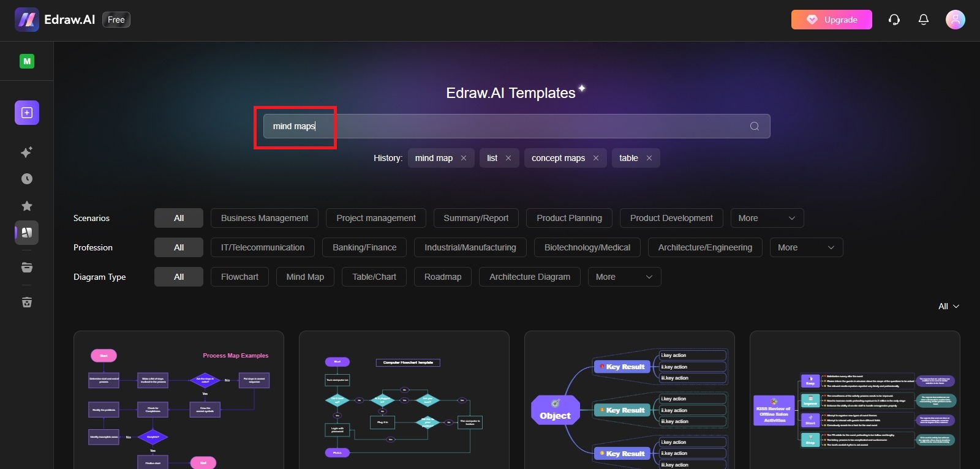Open the Starred favorites icon in sidebar

click(x=27, y=206)
